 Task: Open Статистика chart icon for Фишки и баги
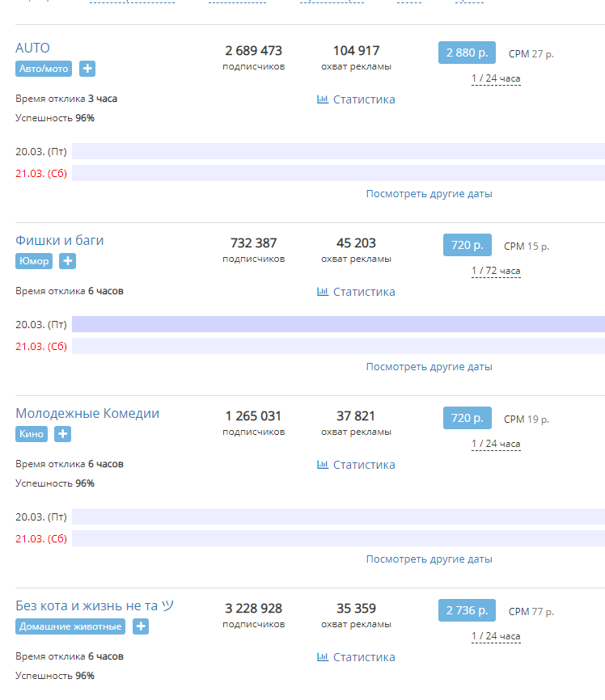click(x=323, y=292)
